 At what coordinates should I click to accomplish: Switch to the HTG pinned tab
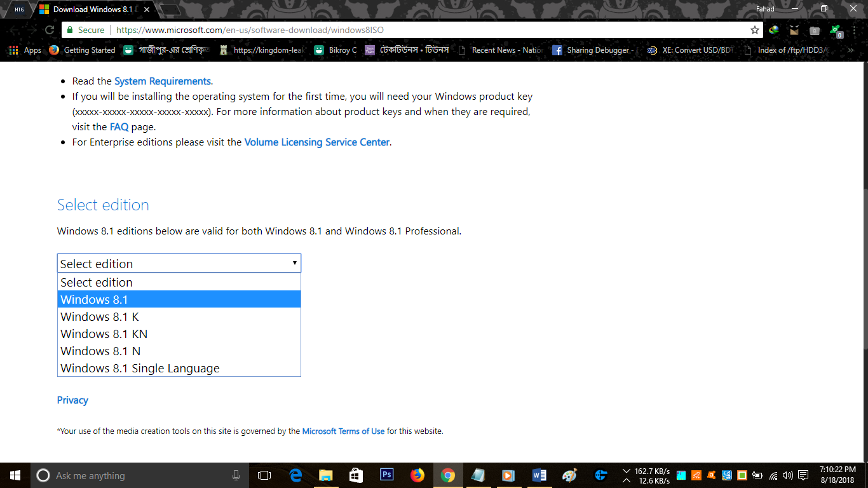(x=19, y=10)
